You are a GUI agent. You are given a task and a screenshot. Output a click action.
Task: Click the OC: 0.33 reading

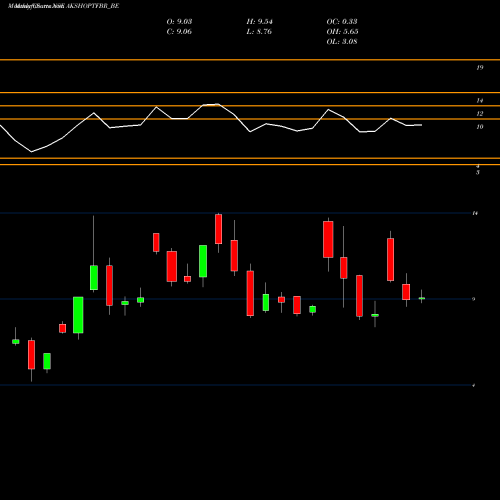(342, 22)
